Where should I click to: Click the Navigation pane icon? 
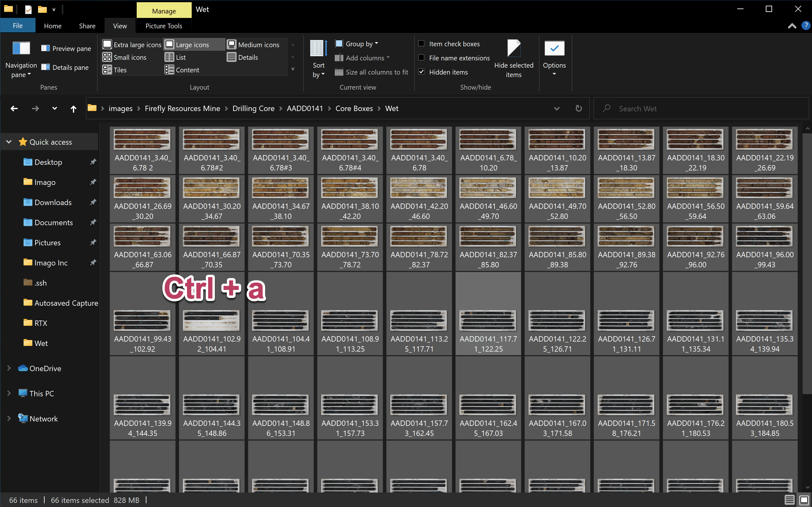[x=21, y=60]
